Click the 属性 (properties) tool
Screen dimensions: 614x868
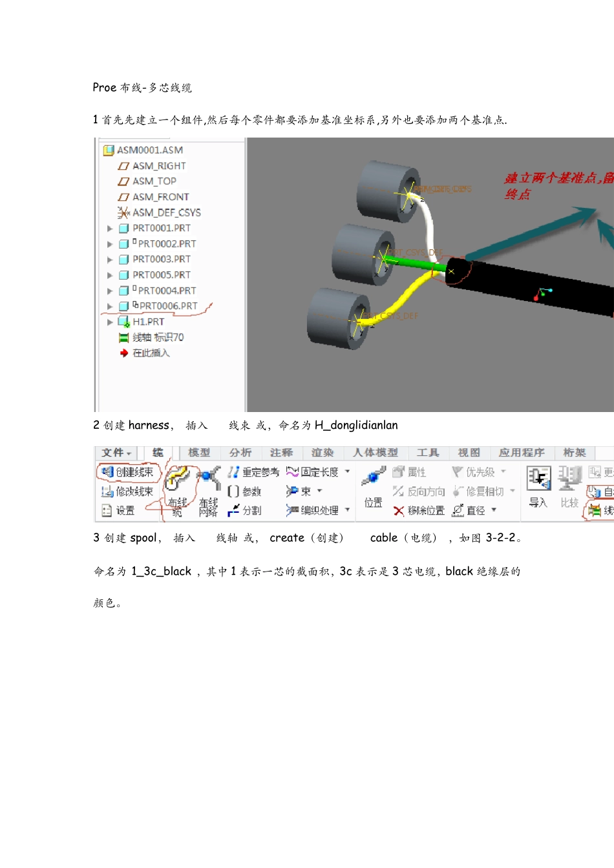pyautogui.click(x=409, y=472)
